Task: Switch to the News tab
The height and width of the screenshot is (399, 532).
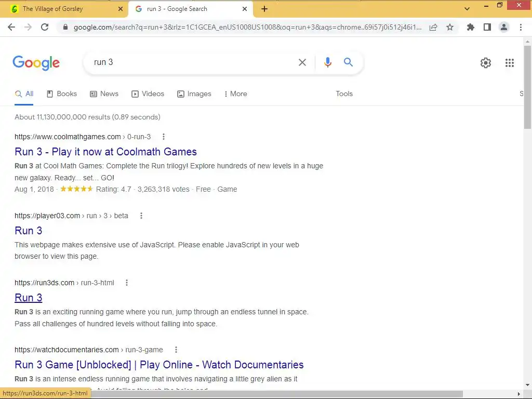Action: pos(104,94)
